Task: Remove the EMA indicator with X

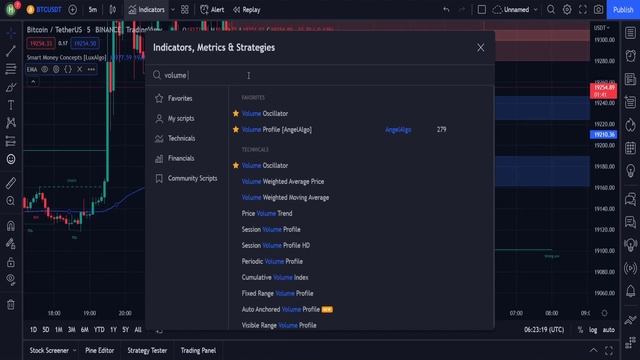Action: point(80,69)
